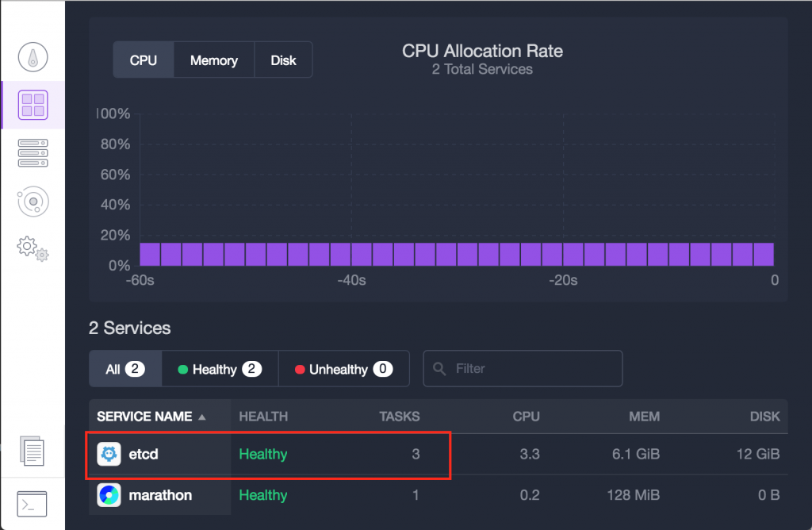Click the etcd tasks count 3
This screenshot has height=530, width=812.
pos(416,455)
